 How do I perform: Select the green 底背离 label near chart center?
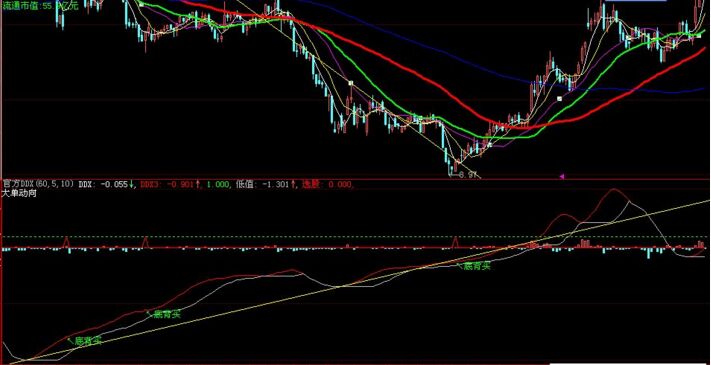[477, 267]
